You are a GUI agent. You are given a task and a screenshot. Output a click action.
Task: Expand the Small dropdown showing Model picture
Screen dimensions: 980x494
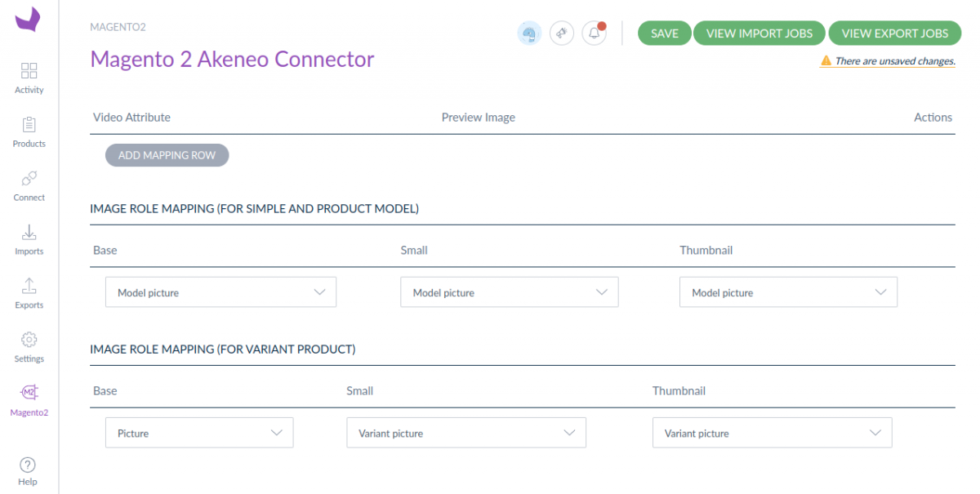[509, 292]
